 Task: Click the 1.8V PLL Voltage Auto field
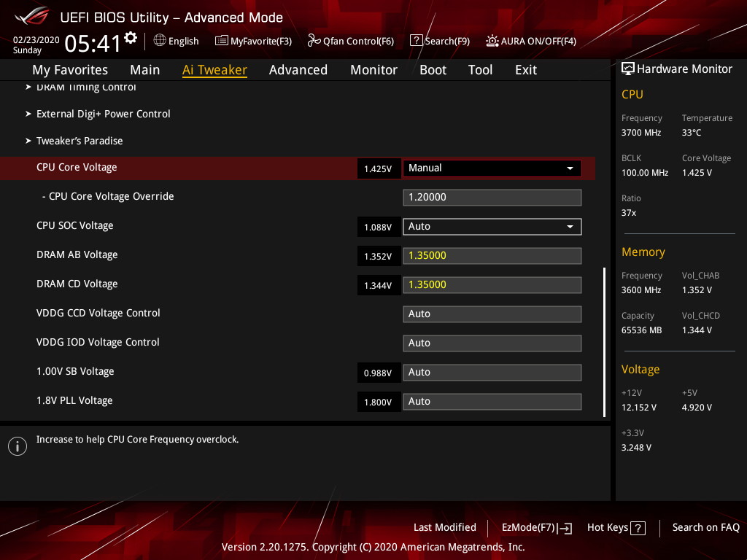click(492, 402)
